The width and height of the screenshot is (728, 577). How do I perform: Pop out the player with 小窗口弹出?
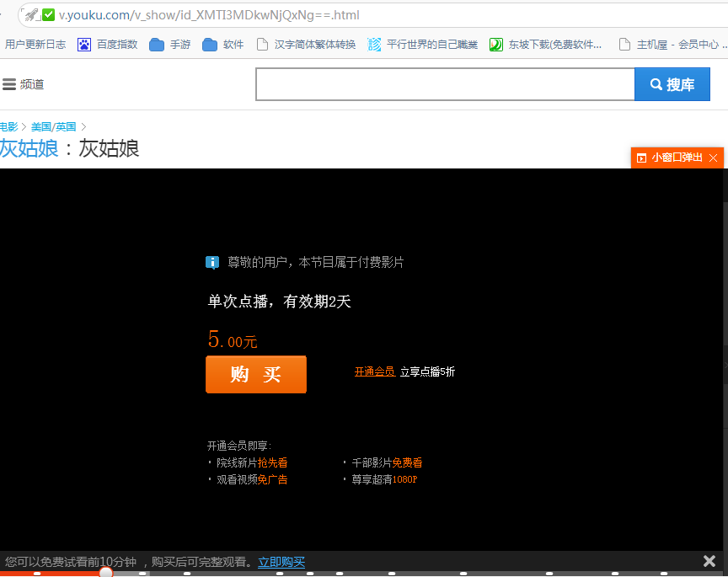pos(670,158)
